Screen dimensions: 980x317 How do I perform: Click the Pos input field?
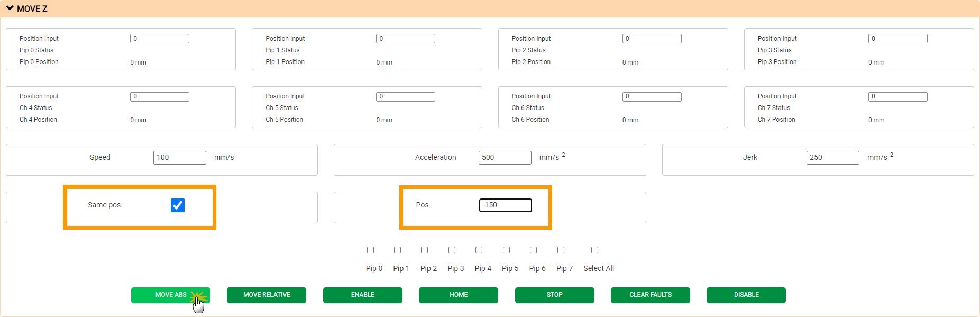pyautogui.click(x=505, y=205)
